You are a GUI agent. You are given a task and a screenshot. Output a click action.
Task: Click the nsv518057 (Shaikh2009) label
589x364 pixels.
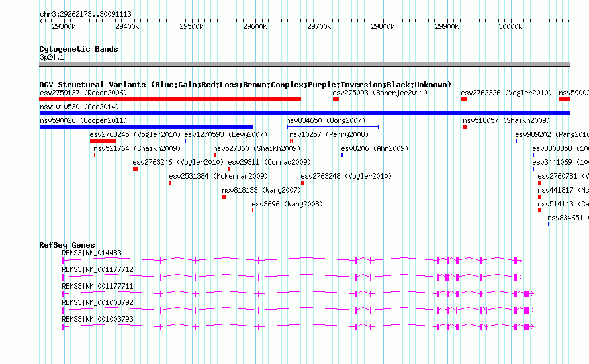pos(506,120)
